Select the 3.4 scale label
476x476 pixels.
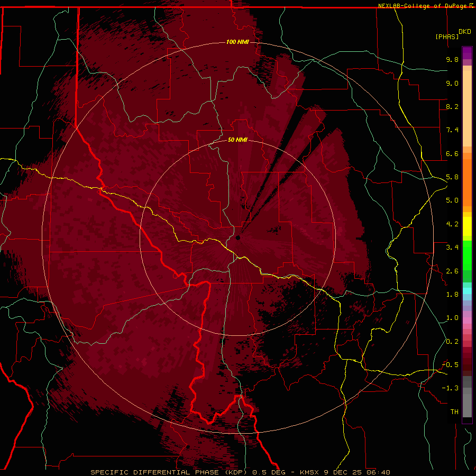click(x=452, y=248)
